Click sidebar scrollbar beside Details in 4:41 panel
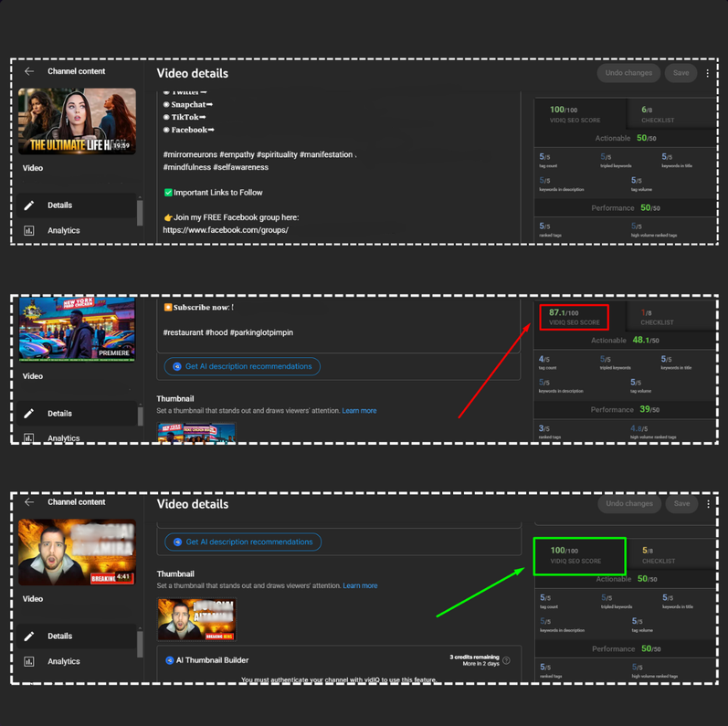The width and height of the screenshot is (728, 726). (140, 644)
